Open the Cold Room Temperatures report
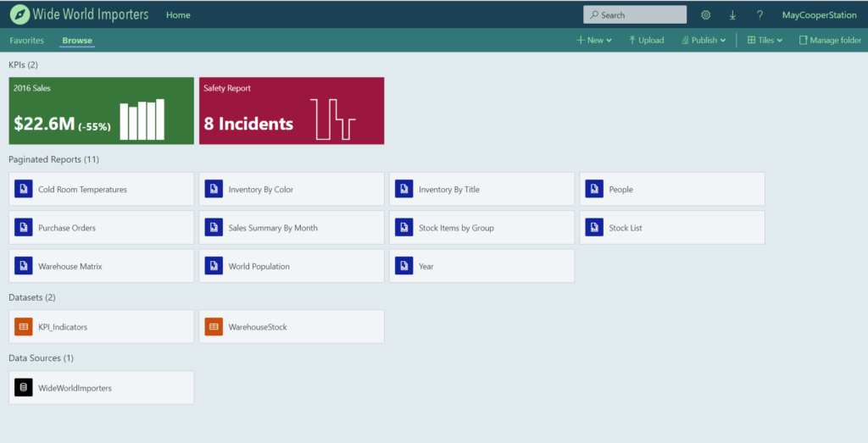This screenshot has width=868, height=443. [x=102, y=189]
